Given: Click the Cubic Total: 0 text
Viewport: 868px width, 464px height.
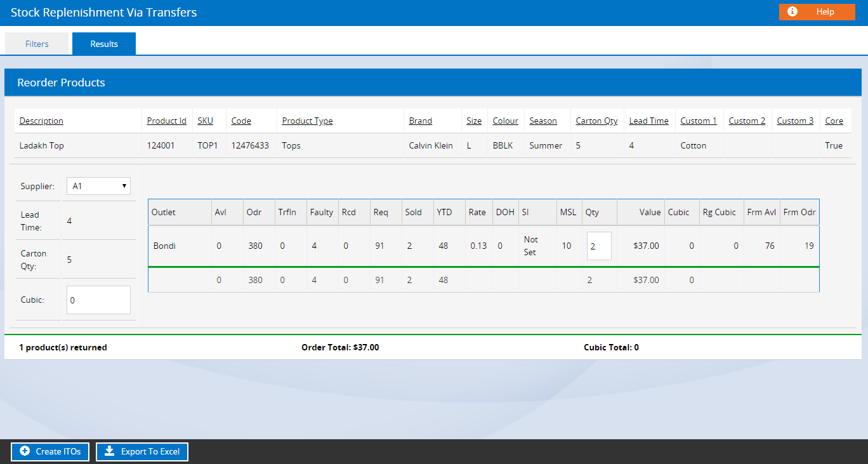Looking at the screenshot, I should pyautogui.click(x=611, y=347).
